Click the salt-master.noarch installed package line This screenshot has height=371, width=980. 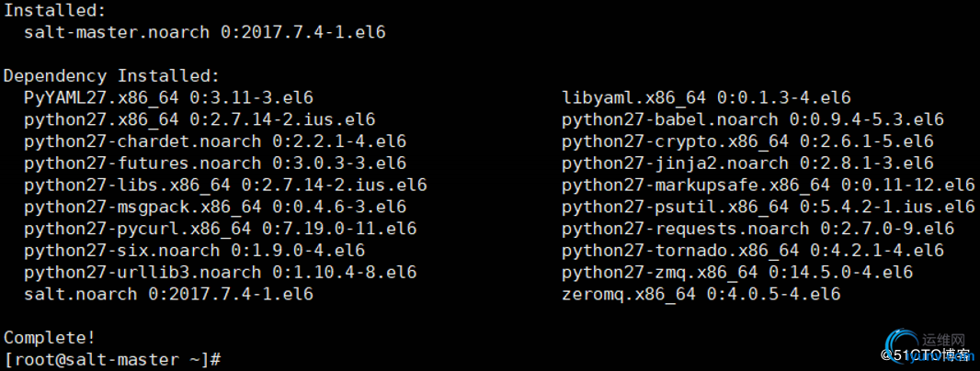click(204, 32)
